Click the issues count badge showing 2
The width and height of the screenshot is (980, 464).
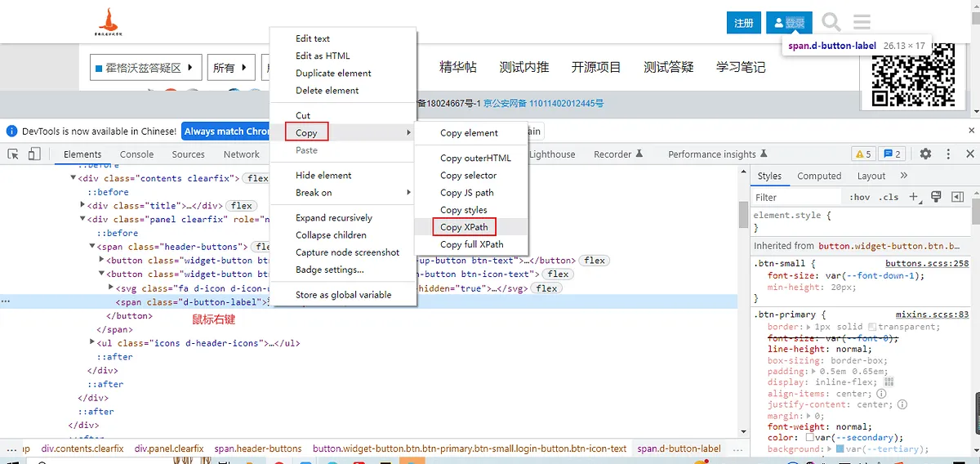coord(893,154)
